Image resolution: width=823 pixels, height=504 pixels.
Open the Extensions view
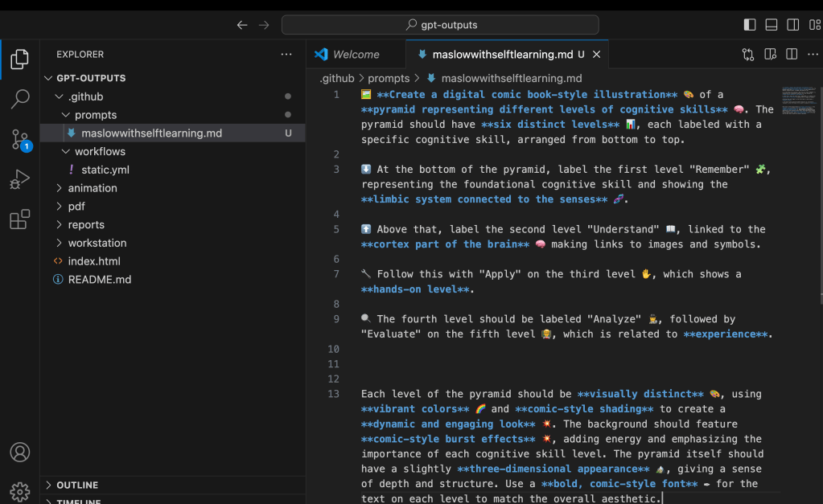click(19, 219)
